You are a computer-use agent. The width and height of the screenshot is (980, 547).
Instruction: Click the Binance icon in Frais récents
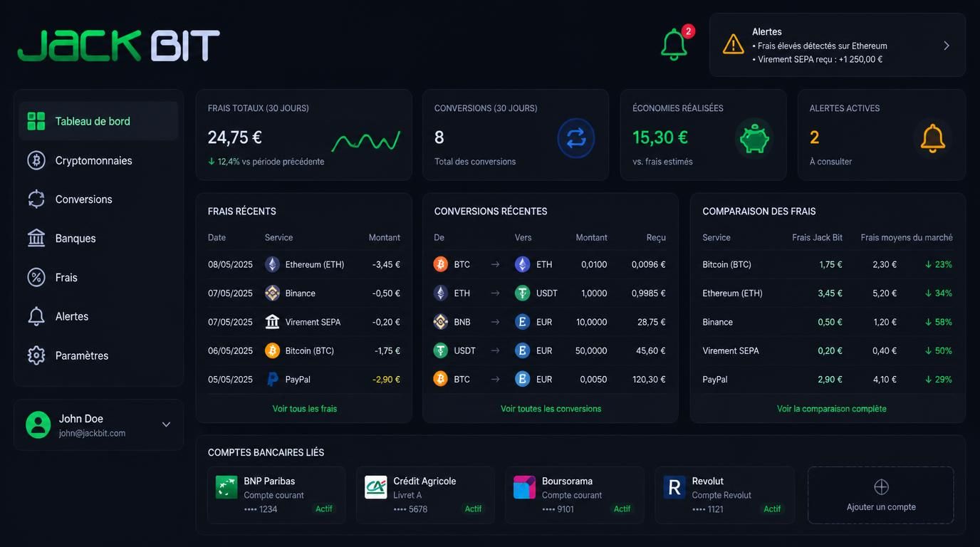(x=272, y=293)
